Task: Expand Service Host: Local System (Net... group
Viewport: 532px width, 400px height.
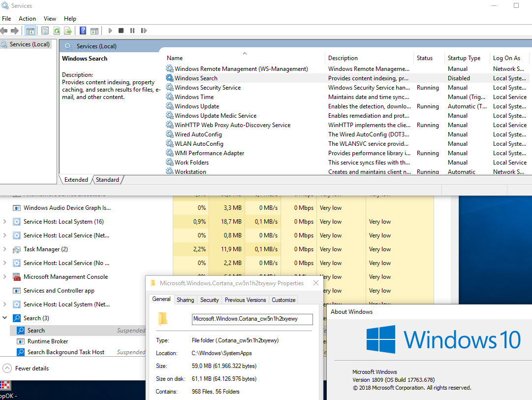Action: (5, 304)
